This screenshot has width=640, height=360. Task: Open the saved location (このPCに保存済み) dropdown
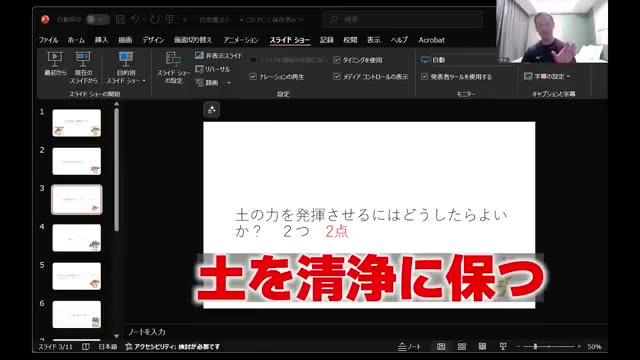tap(271, 20)
